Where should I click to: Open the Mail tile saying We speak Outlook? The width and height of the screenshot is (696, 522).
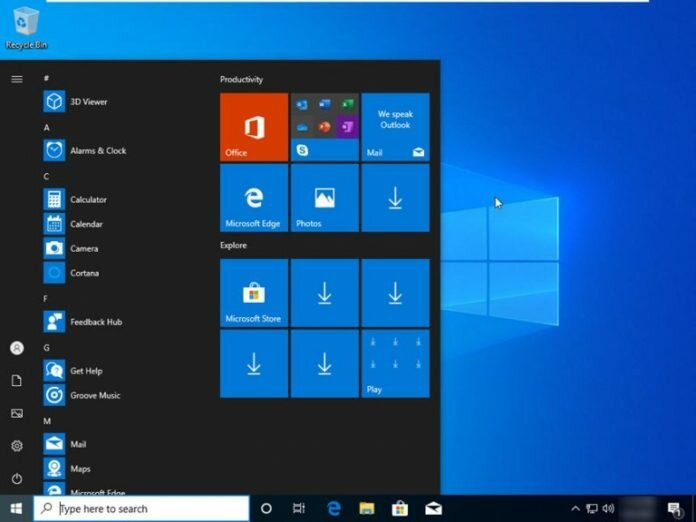(395, 127)
